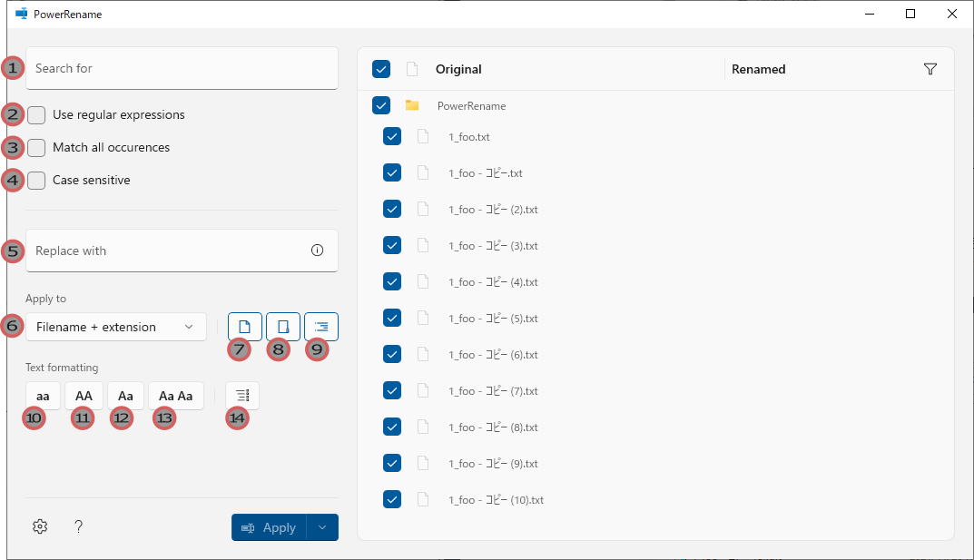Click the Renamed column header
Screen dimensions: 974x560
pyautogui.click(x=759, y=69)
